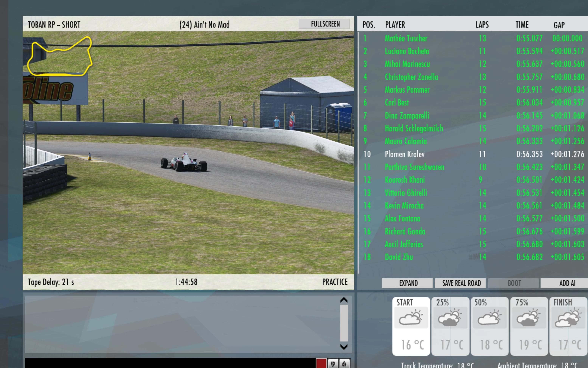Viewport: 588px width, 368px height.
Task: Click the chat box scrollbar thumb
Action: [x=344, y=323]
